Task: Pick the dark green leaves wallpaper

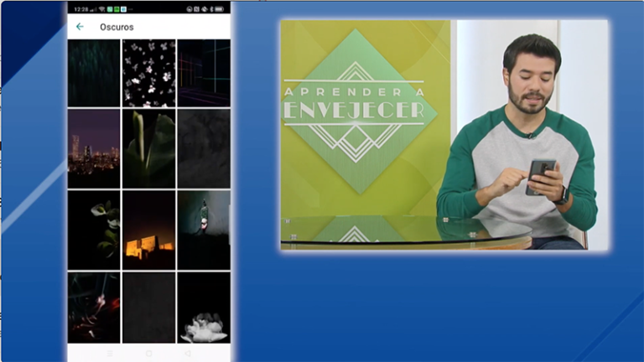Action: pos(148,148)
